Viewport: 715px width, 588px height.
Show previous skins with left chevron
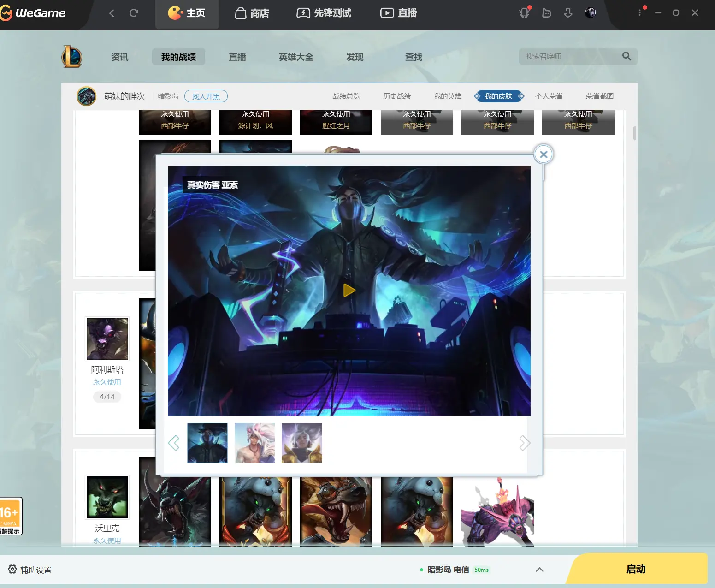coord(174,443)
